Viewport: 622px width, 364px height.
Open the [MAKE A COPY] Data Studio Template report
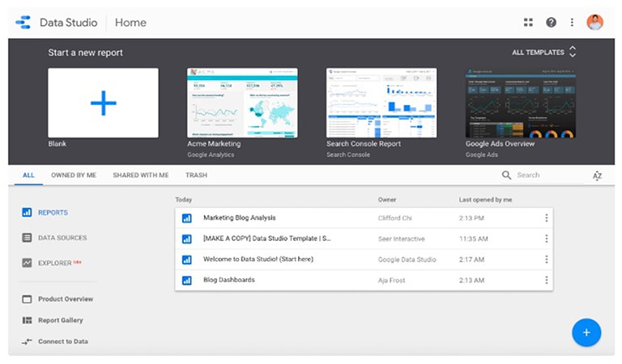click(267, 239)
